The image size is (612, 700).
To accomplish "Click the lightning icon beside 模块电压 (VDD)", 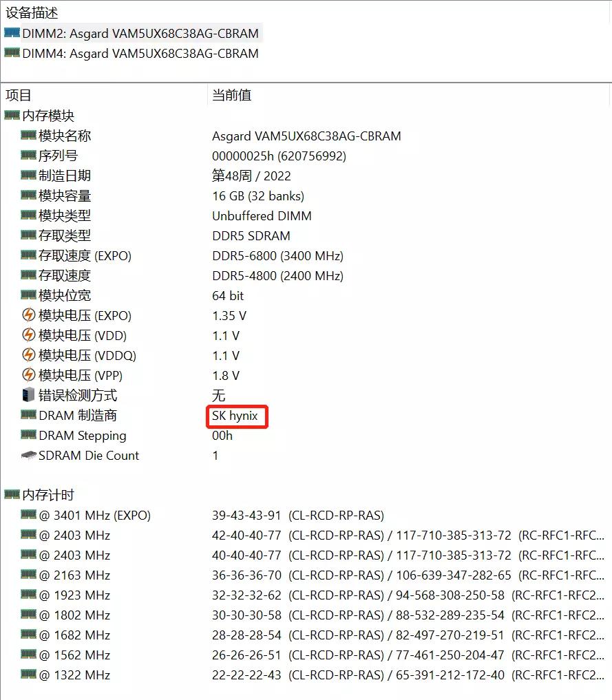I will pos(28,336).
